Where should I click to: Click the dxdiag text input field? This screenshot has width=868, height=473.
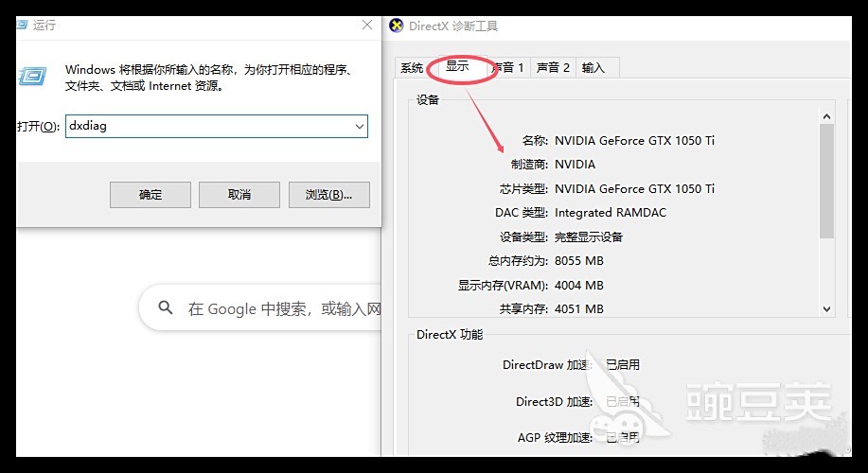208,126
